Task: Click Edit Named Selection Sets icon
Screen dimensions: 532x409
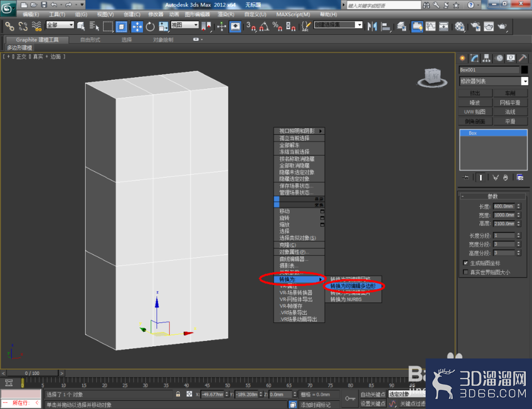Action: click(306, 26)
